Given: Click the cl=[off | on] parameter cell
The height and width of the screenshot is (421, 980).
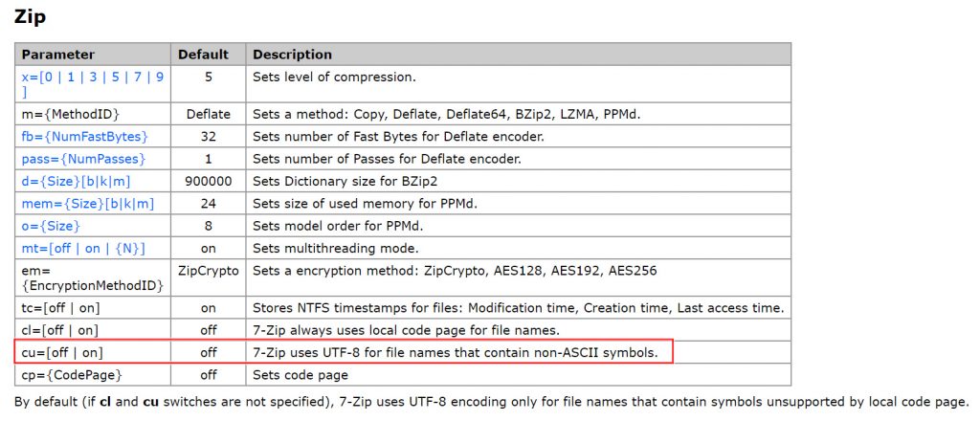Looking at the screenshot, I should [x=59, y=330].
